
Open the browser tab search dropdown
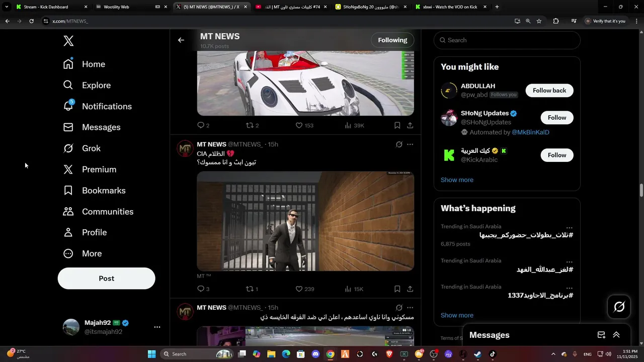click(x=7, y=7)
